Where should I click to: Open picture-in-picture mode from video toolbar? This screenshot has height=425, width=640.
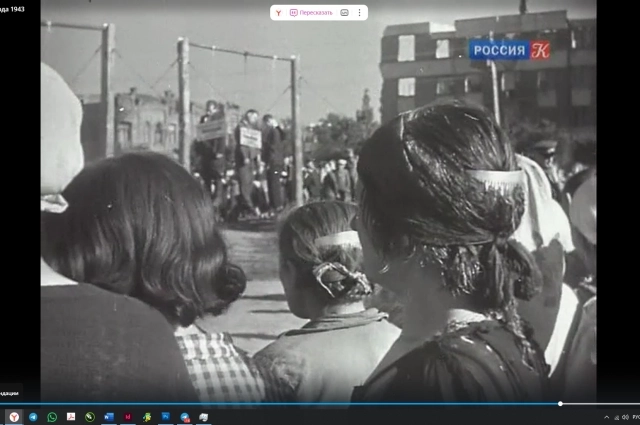(345, 13)
